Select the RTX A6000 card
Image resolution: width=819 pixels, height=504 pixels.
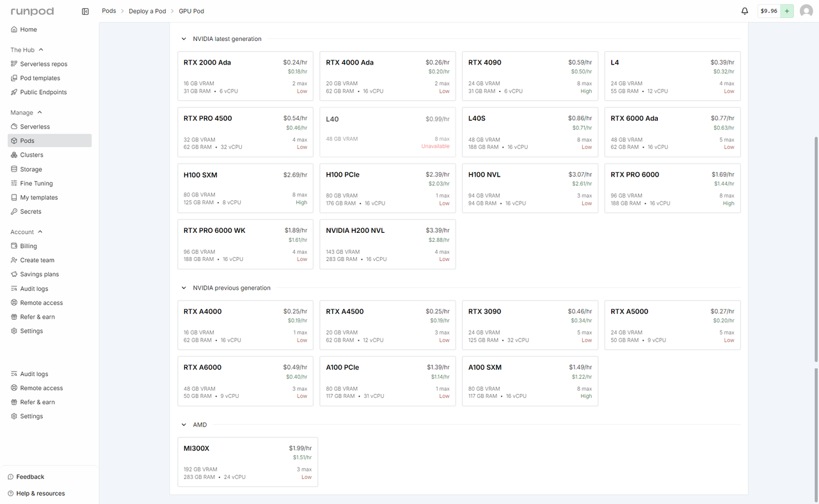tap(245, 381)
